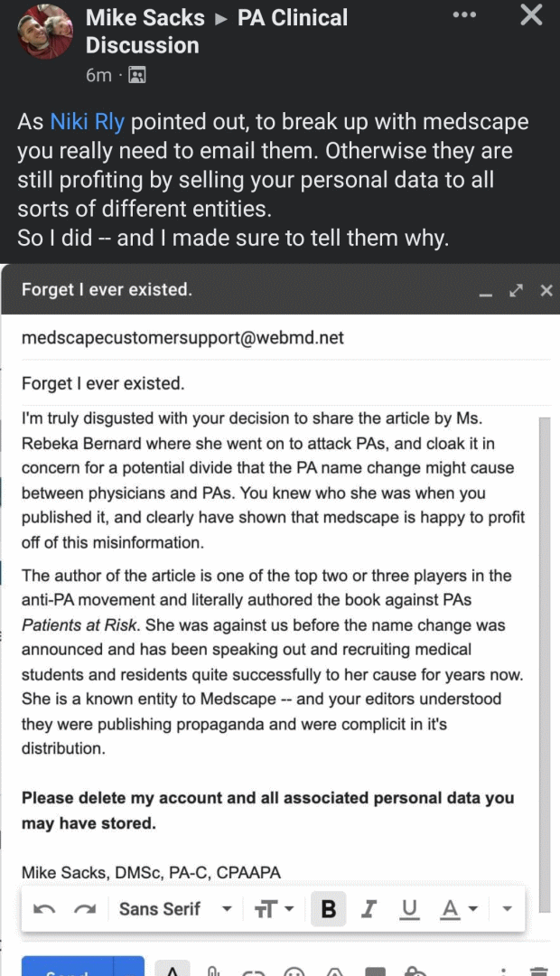560x976 pixels.
Task: Click Mike Sacks profile picture
Action: 45,32
